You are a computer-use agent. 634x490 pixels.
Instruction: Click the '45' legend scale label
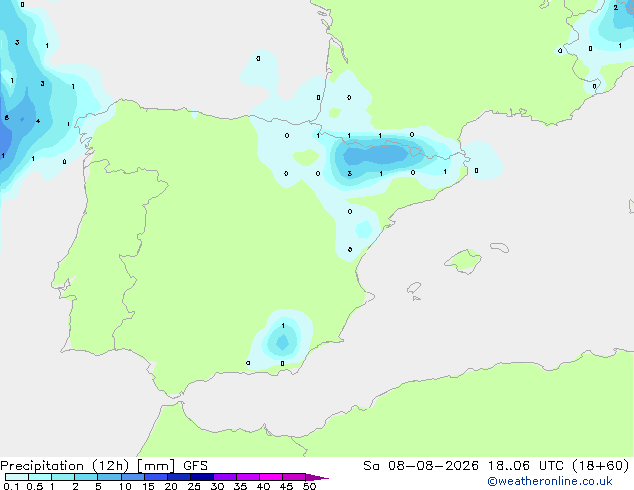point(286,486)
